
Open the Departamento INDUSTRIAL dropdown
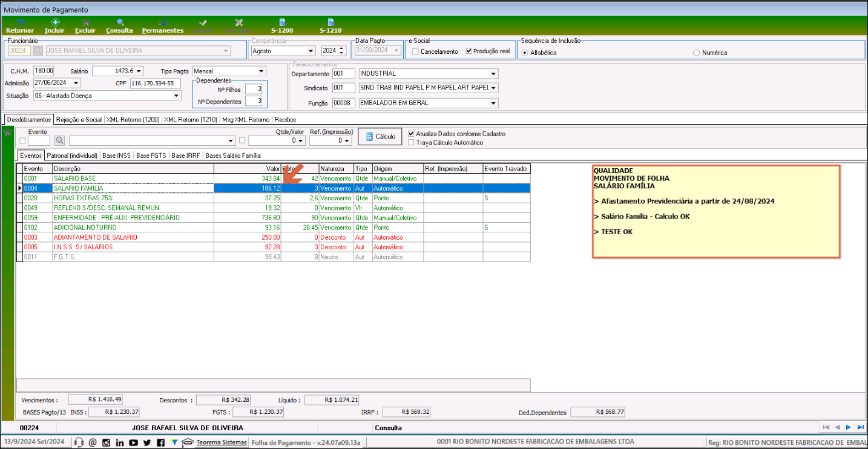tap(494, 74)
